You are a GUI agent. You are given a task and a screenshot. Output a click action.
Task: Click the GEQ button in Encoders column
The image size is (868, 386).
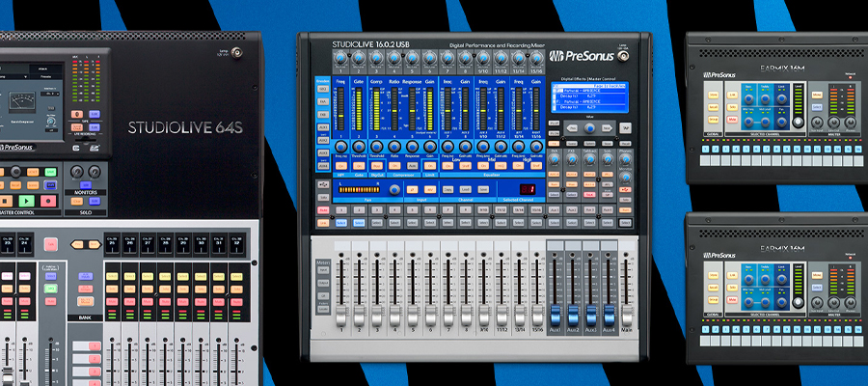tap(323, 89)
